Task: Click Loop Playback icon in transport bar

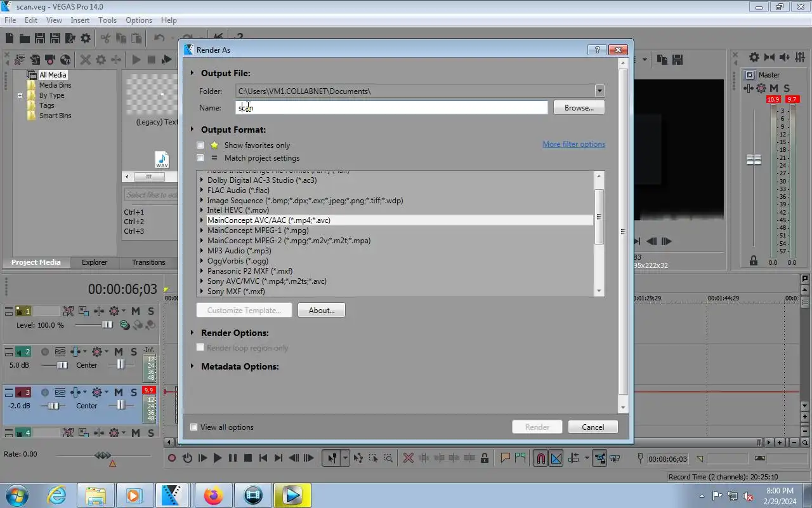Action: tap(187, 458)
